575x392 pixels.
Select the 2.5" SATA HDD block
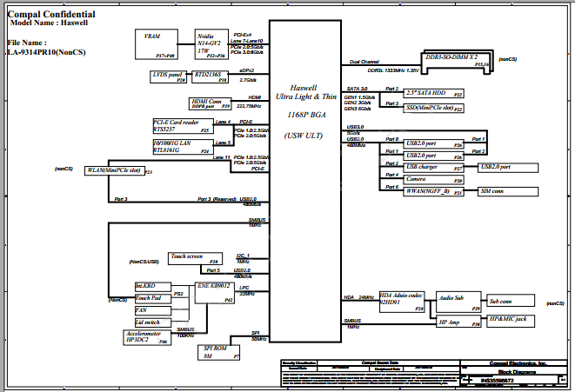[433, 93]
